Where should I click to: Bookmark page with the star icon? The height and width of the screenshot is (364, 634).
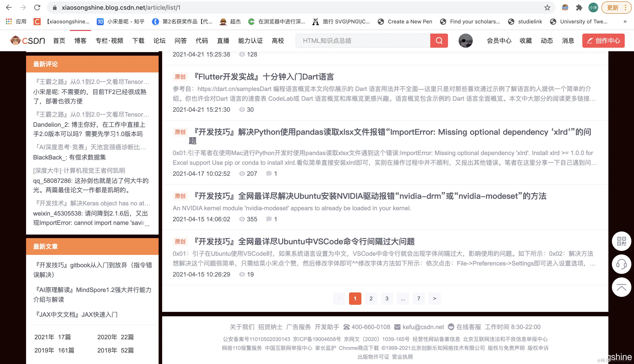(547, 8)
